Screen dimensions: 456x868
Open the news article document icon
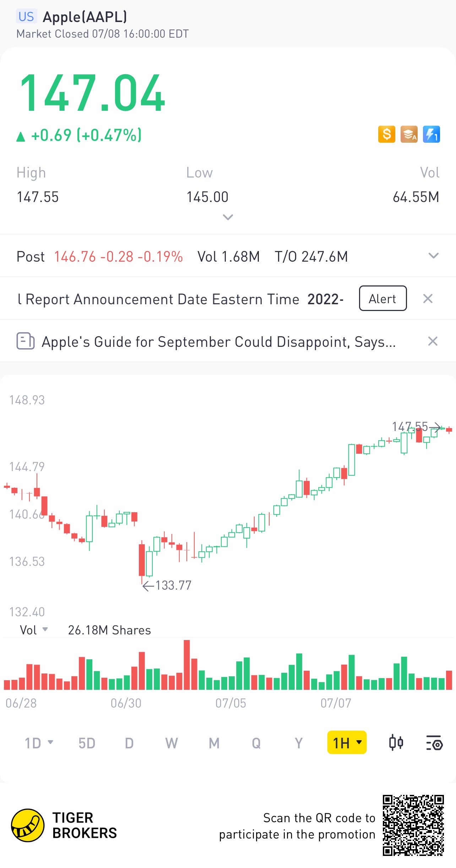[25, 341]
